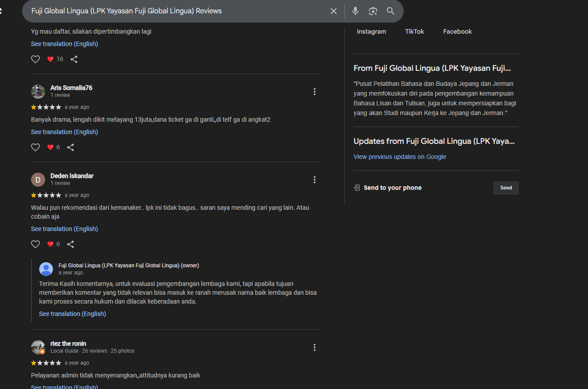Viewport: 588px width, 389px height.
Task: Click riez the ronin's one-star rating
Action: pyautogui.click(x=46, y=363)
